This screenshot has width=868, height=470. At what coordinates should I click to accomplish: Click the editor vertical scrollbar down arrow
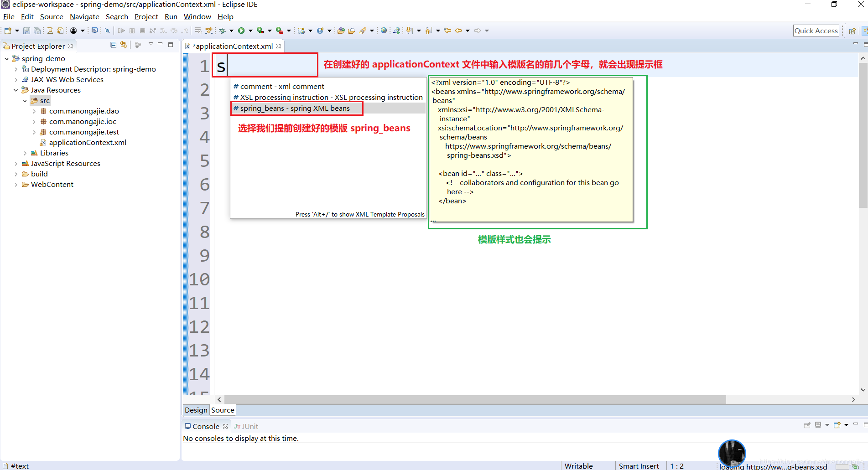863,390
